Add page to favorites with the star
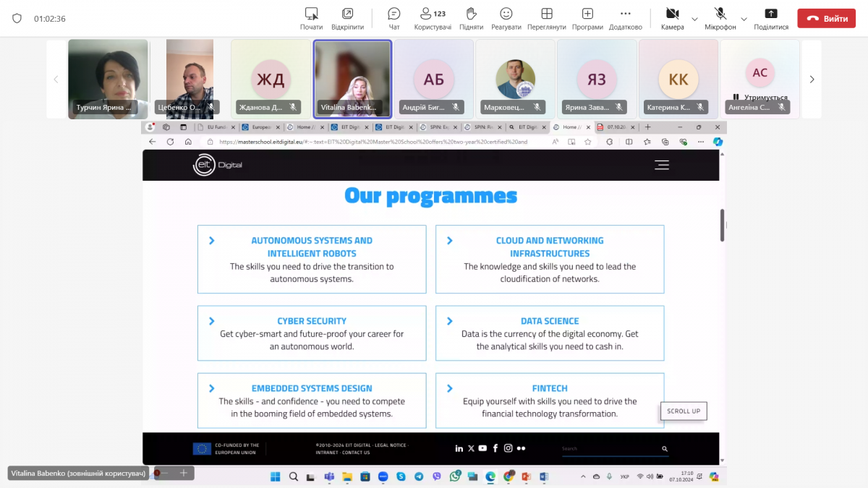Viewport: 868px width, 488px height. pyautogui.click(x=588, y=142)
